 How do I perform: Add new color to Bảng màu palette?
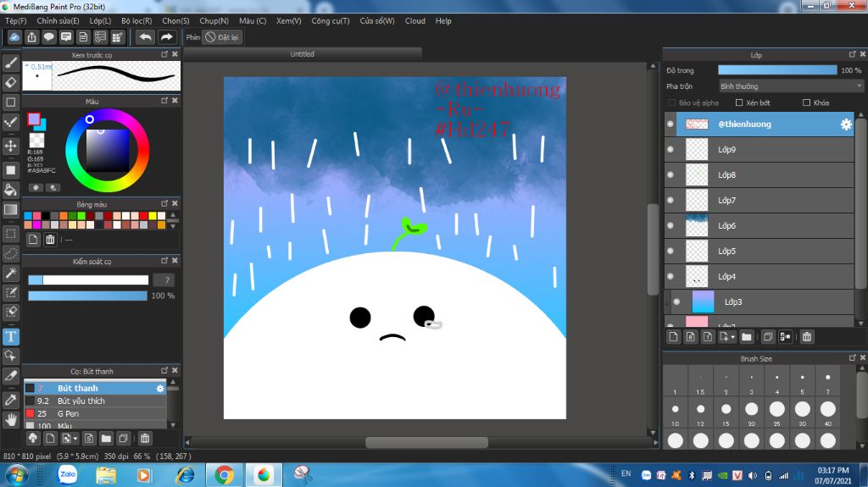pyautogui.click(x=33, y=239)
